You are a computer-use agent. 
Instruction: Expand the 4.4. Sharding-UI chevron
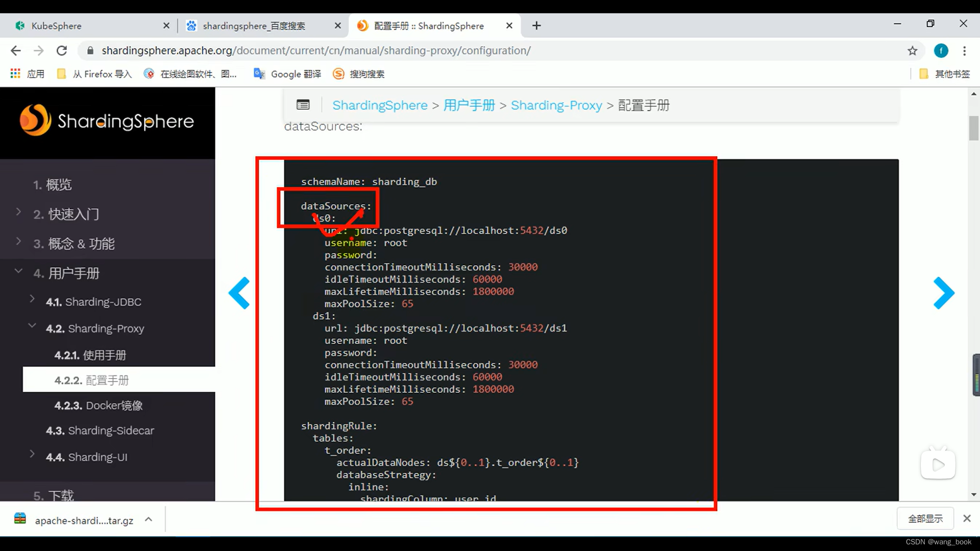point(32,454)
